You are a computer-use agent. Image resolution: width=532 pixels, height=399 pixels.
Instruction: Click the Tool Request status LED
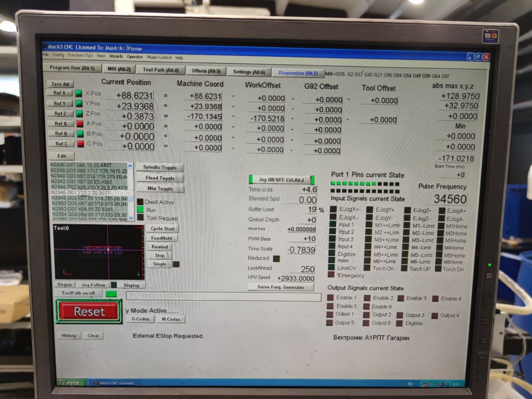tap(140, 217)
